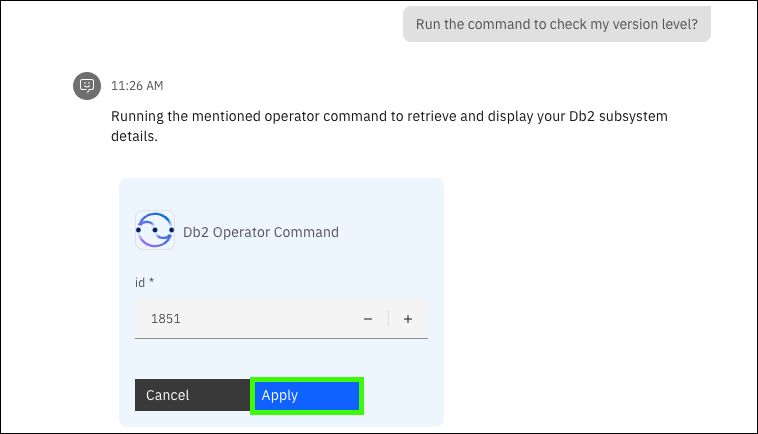Click the id field label

140,283
